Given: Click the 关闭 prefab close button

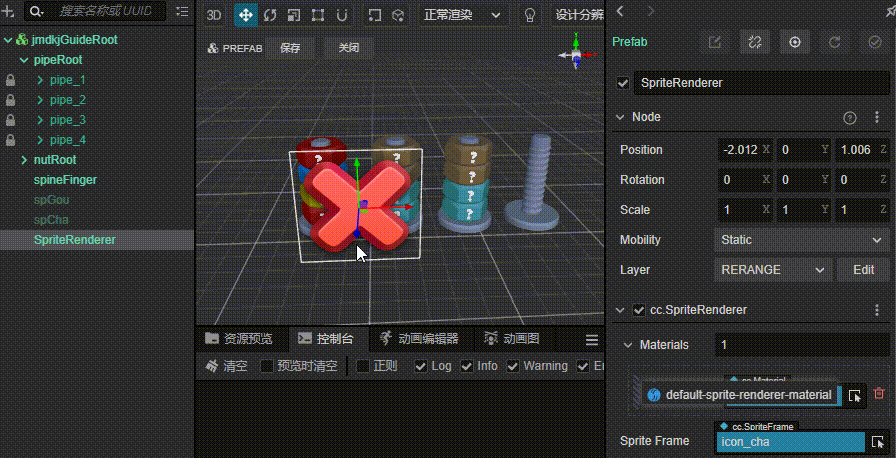Looking at the screenshot, I should click(349, 48).
